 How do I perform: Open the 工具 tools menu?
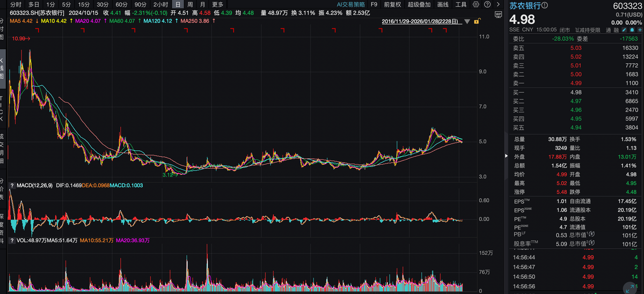[x=460, y=4]
